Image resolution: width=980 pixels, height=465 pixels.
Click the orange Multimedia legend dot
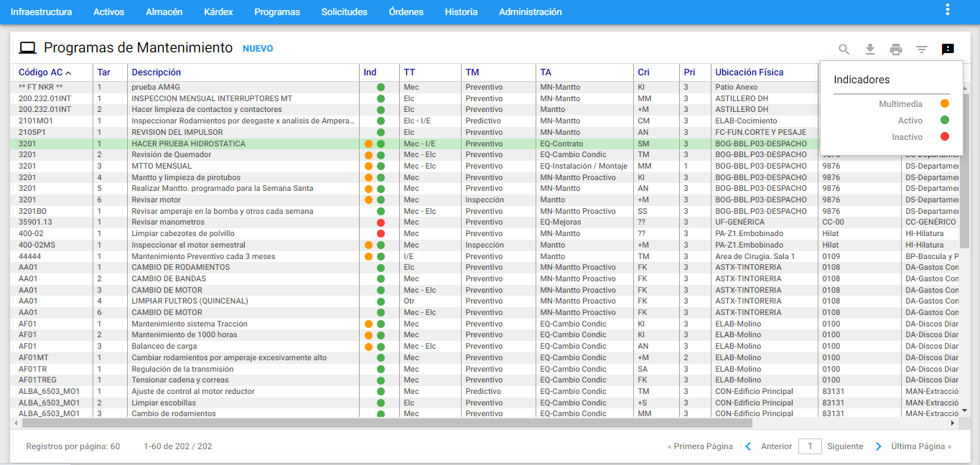(945, 104)
